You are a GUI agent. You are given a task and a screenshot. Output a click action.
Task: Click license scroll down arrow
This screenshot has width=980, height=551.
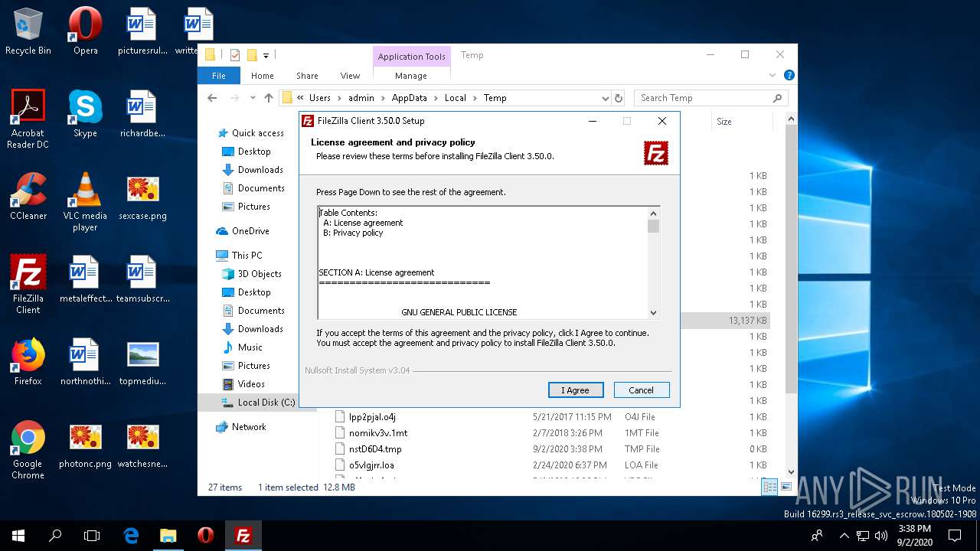pyautogui.click(x=653, y=312)
